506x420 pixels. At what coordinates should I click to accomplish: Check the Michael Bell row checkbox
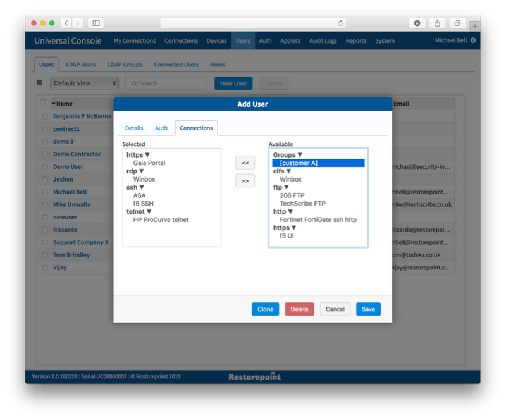(45, 192)
